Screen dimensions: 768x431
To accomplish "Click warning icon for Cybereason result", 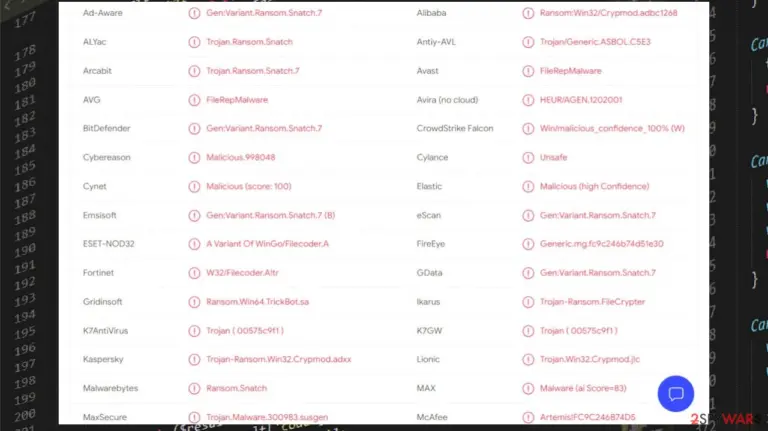I will coord(194,157).
